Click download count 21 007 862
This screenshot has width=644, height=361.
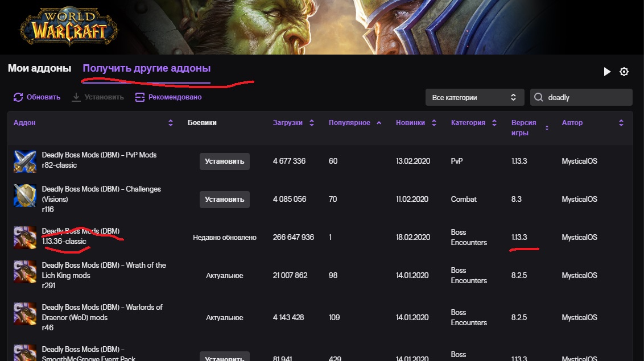coord(290,275)
